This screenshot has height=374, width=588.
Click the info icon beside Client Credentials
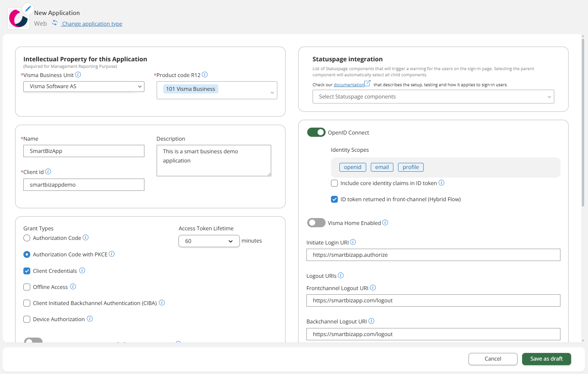(x=82, y=271)
